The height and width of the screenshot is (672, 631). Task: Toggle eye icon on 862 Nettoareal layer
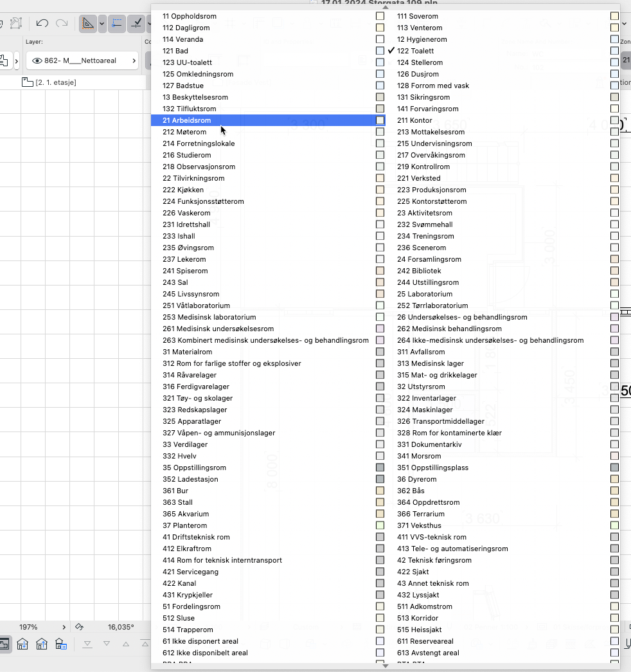pyautogui.click(x=37, y=61)
